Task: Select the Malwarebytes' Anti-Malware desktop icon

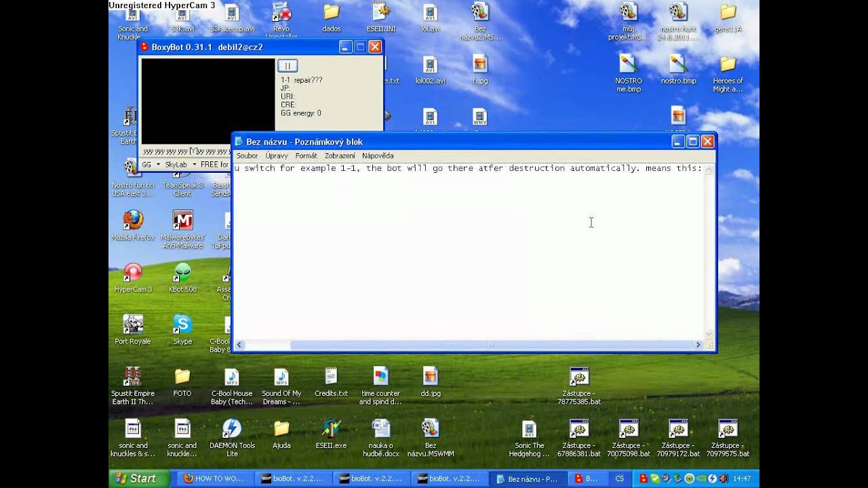Action: (x=182, y=229)
